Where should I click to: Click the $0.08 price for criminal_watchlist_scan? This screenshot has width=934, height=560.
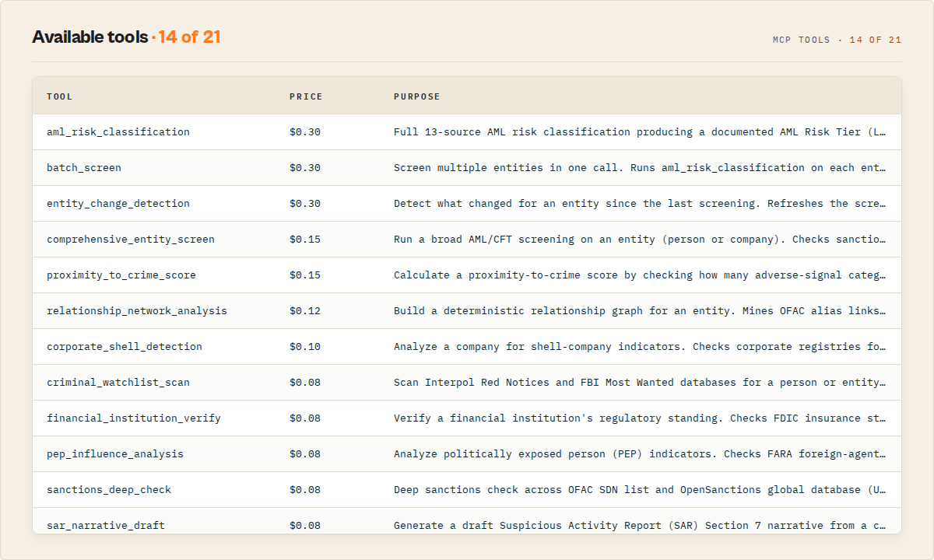305,382
